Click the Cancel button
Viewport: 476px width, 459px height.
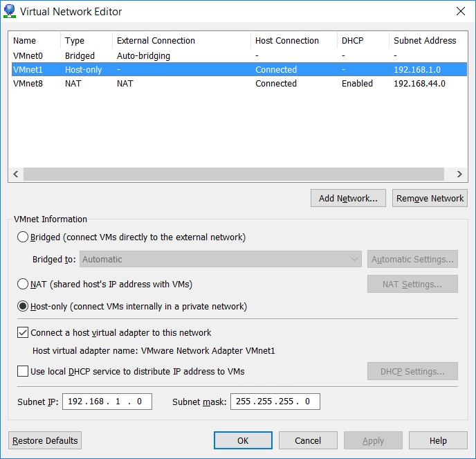[308, 440]
